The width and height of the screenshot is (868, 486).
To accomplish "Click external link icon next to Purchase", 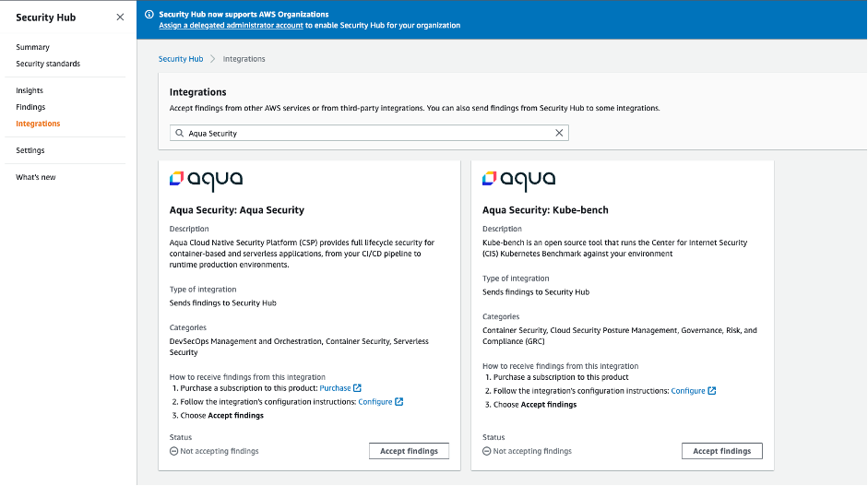I will [358, 388].
